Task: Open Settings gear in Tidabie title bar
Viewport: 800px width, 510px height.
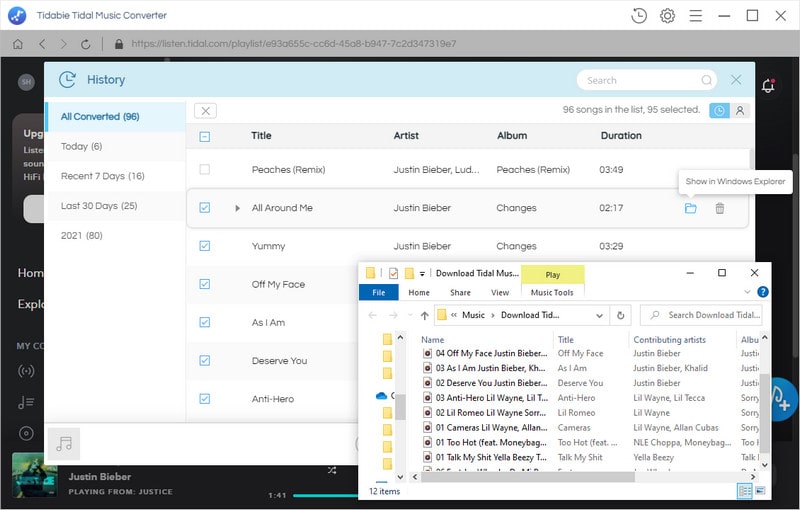Action: 667,16
